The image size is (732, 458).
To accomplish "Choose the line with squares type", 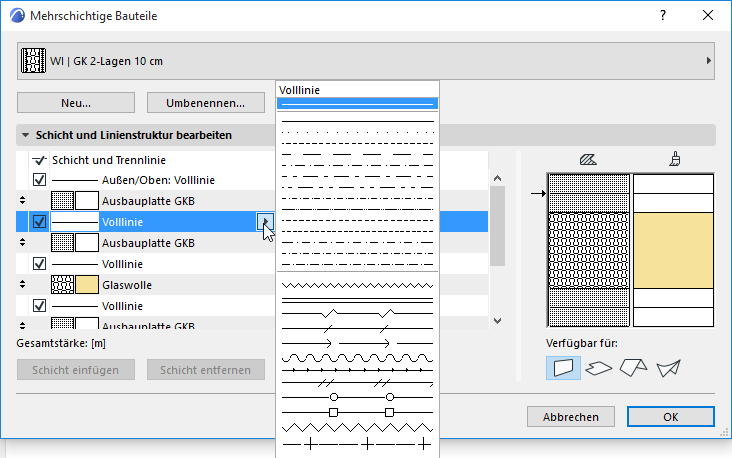I will [357, 413].
